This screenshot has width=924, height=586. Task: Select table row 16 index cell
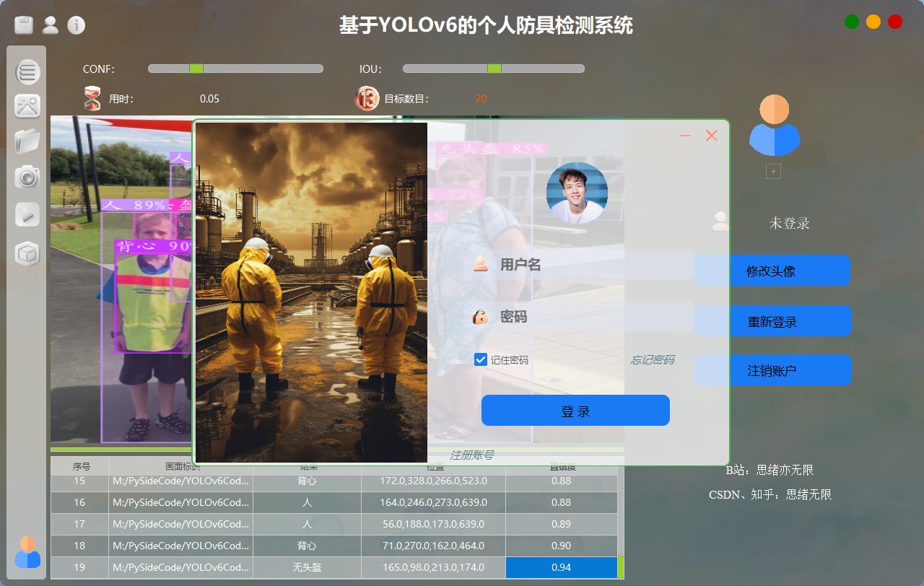coord(79,502)
